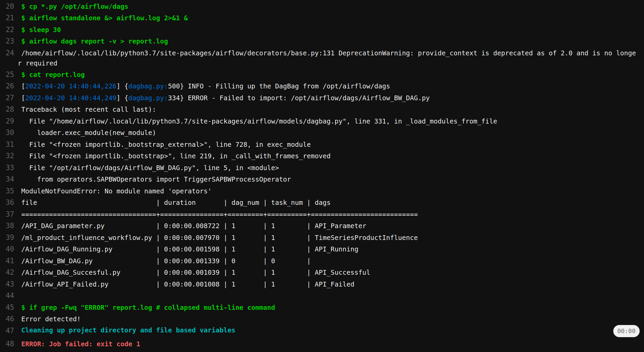The image size is (644, 352).
Task: Click the 'cat report.log' command
Action: tap(53, 75)
